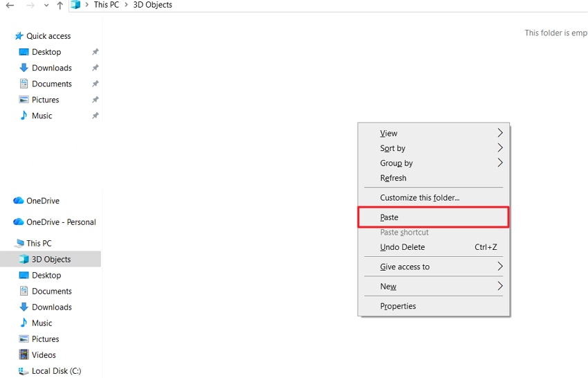Click the pinned Desktop icon under Quick access
588x378 pixels.
24,52
